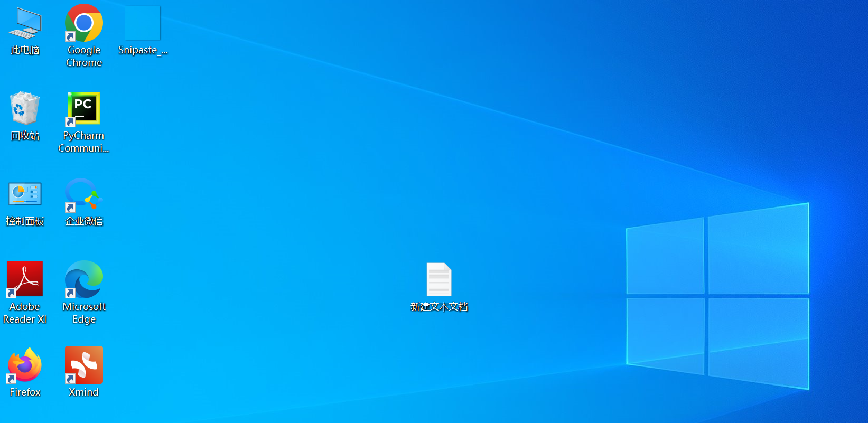868x423 pixels.
Task: Click the 'Firefox' label text
Action: click(x=25, y=392)
